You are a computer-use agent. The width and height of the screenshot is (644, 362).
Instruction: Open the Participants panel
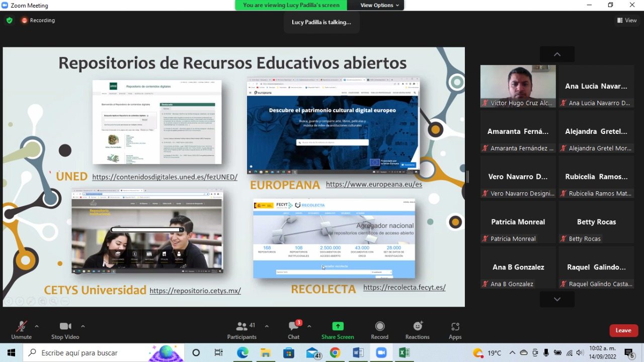click(242, 330)
